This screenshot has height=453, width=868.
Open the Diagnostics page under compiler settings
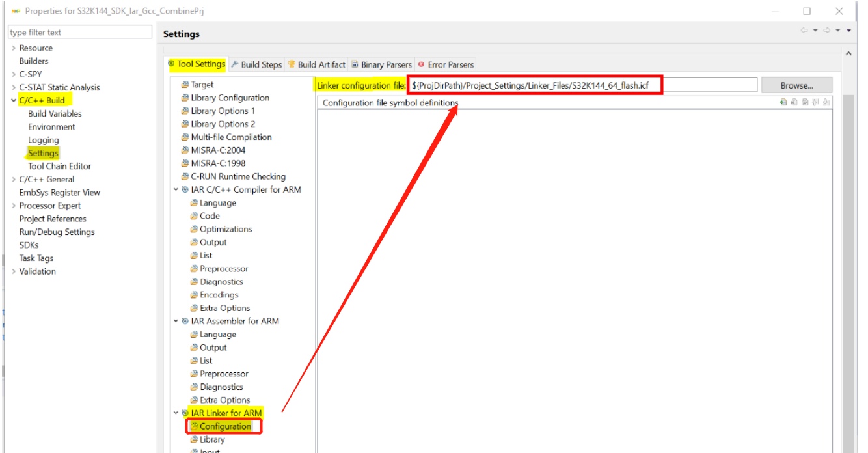pos(221,281)
